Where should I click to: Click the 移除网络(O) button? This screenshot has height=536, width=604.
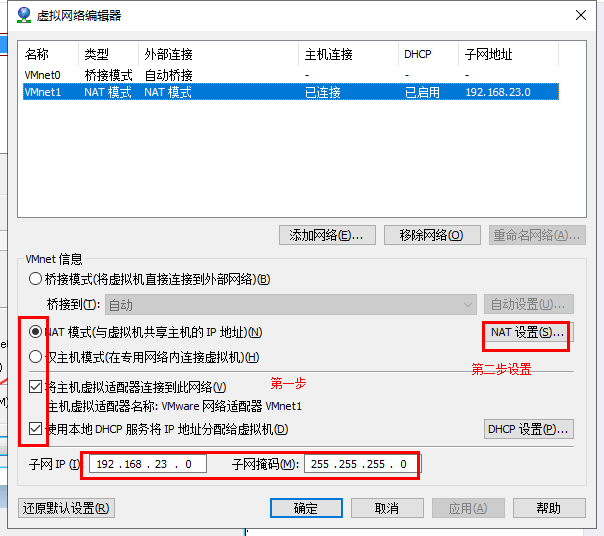coord(432,235)
